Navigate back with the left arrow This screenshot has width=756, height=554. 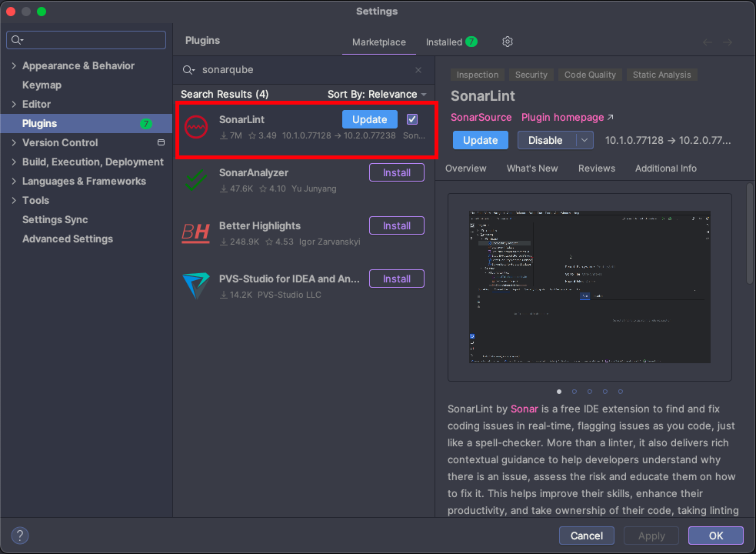[708, 42]
